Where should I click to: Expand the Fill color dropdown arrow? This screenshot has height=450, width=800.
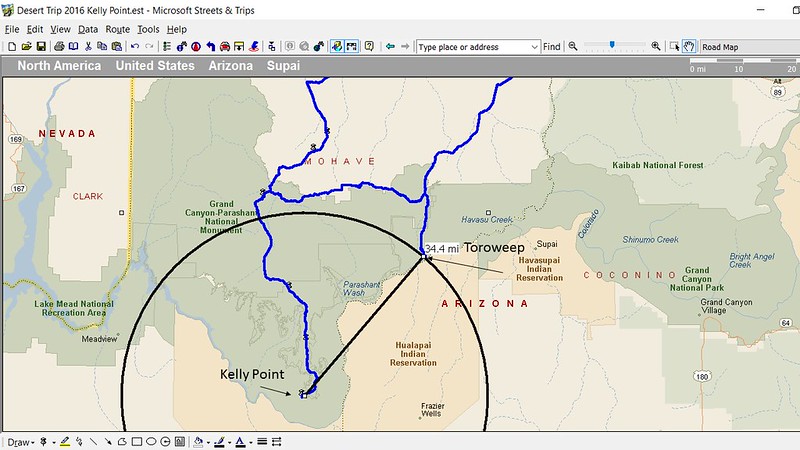tap(208, 443)
